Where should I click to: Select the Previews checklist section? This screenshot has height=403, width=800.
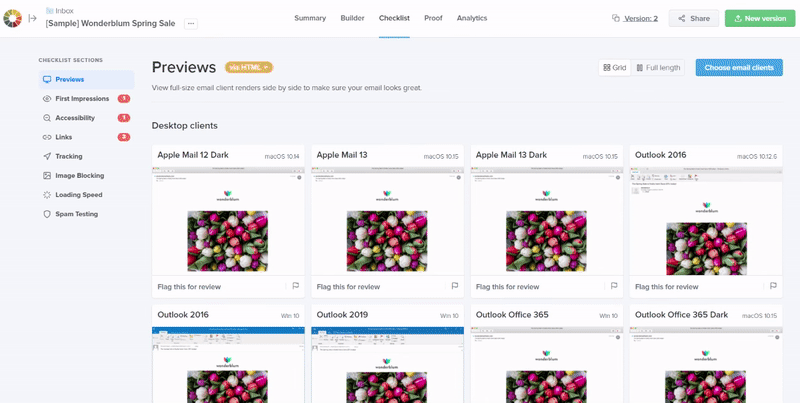tap(86, 80)
